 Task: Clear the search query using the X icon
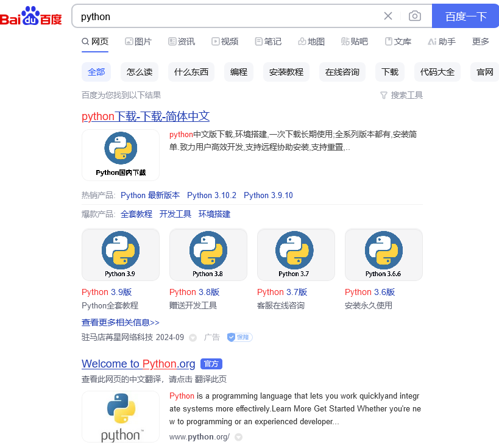(x=388, y=16)
